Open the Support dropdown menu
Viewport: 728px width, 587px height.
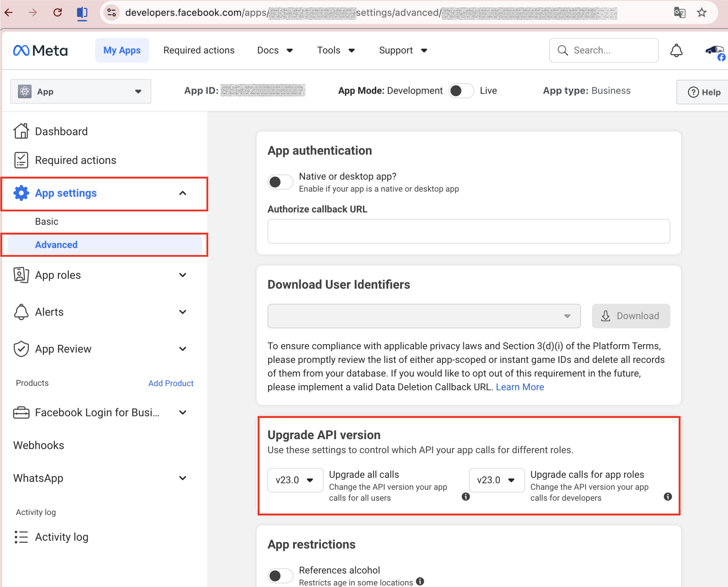(x=403, y=51)
